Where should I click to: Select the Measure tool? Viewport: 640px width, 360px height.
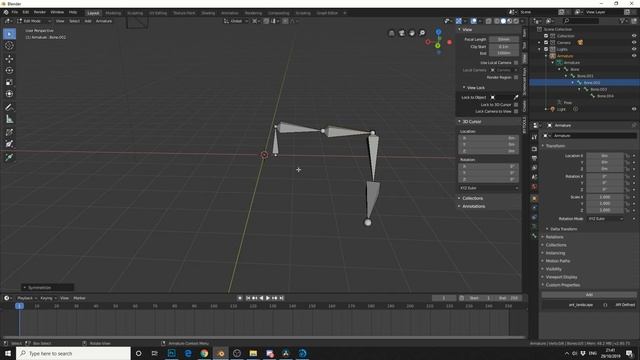coord(9,119)
